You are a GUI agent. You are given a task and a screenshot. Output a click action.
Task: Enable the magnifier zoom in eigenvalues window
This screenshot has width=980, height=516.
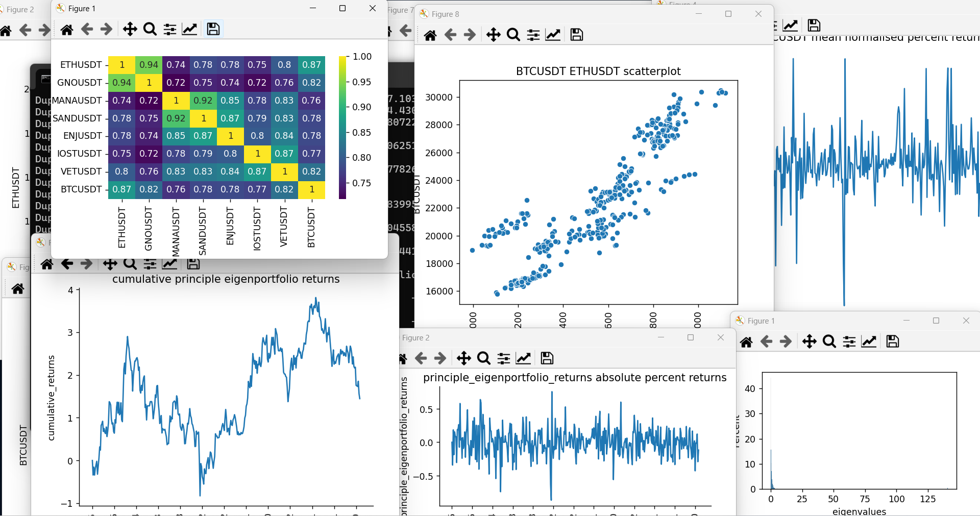[829, 341]
